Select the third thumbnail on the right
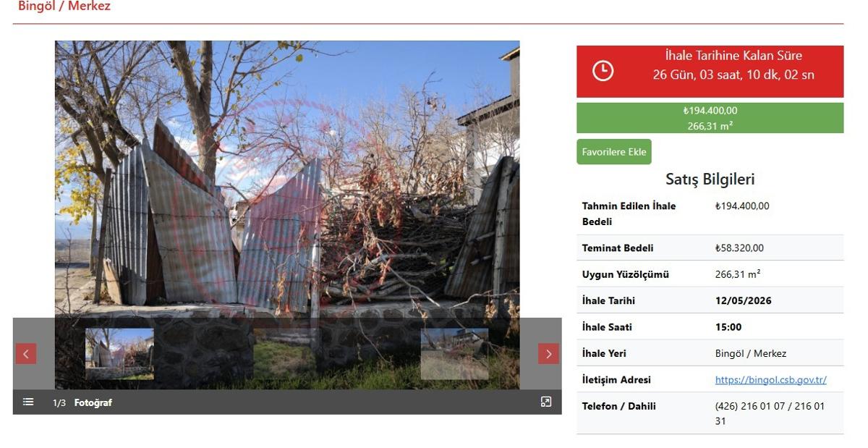 coord(454,354)
